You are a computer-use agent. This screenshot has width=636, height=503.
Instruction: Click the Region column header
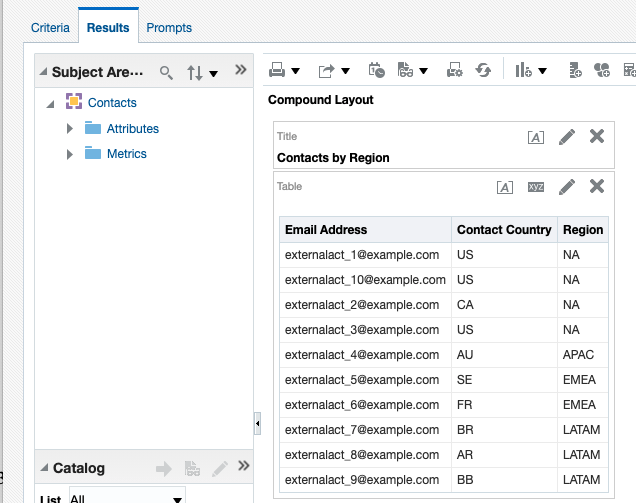coord(583,230)
